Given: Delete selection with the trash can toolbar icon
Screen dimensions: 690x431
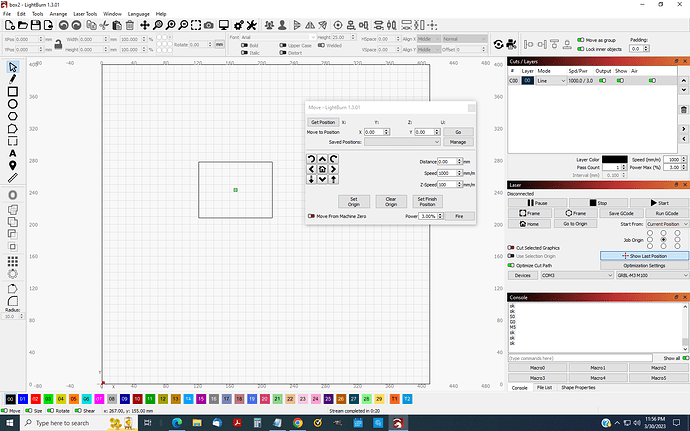Looking at the screenshot, I should coord(130,25).
